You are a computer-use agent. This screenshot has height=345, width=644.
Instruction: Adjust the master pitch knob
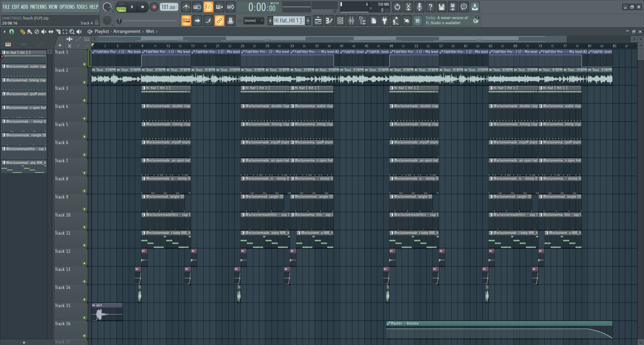coord(107,21)
